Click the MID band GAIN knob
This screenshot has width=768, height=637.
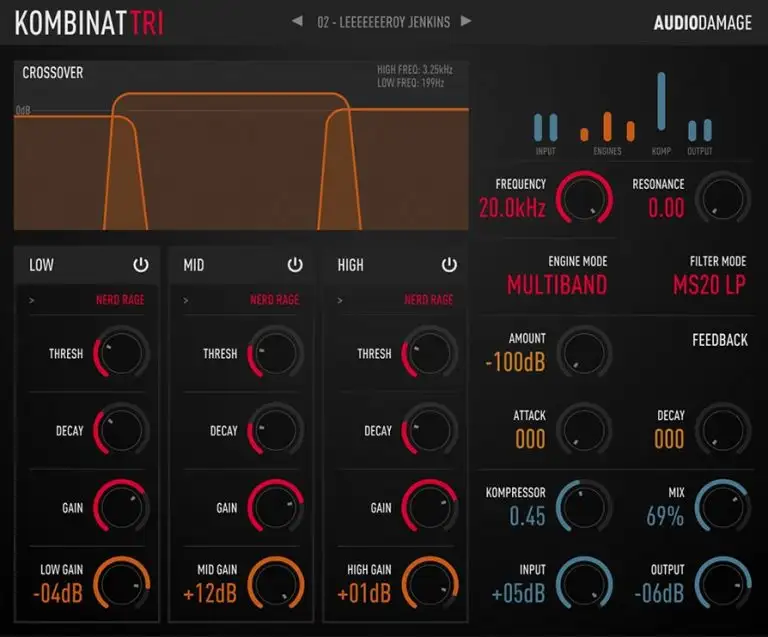[275, 506]
